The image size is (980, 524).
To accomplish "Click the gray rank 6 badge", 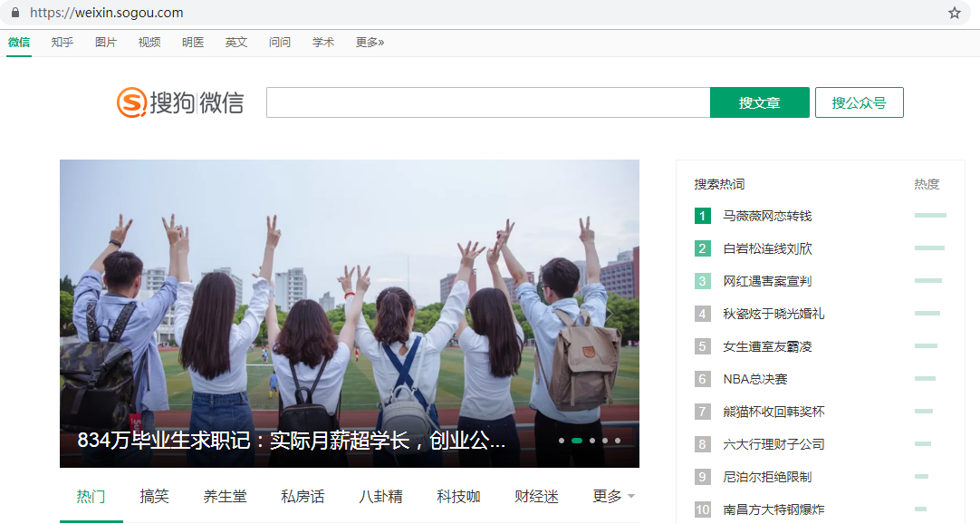I will coord(703,379).
